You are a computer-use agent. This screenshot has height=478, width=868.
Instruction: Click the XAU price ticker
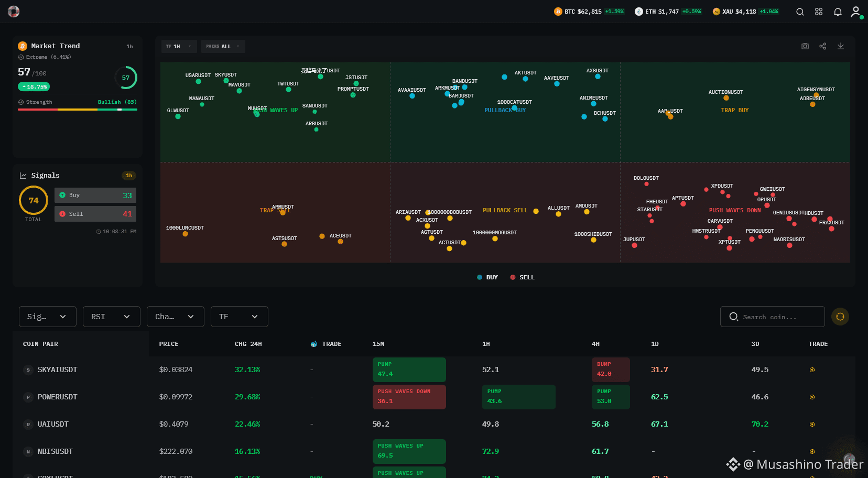tap(745, 12)
